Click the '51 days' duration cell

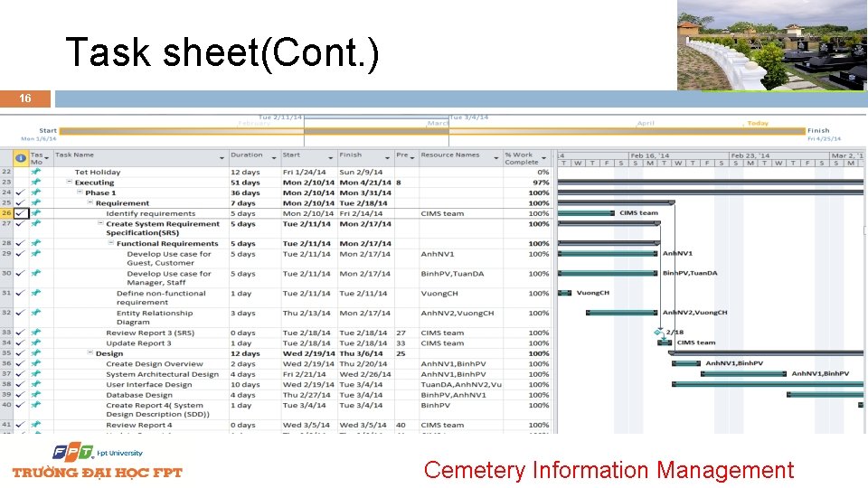tap(245, 183)
